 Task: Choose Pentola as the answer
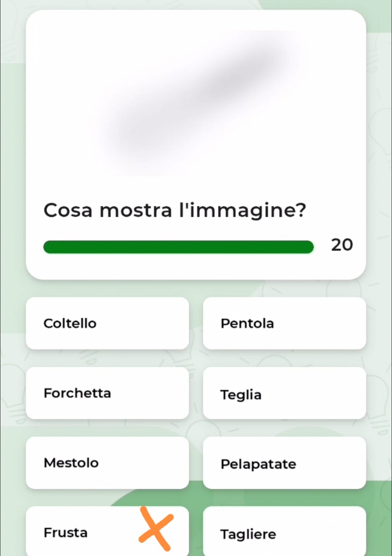click(x=284, y=323)
